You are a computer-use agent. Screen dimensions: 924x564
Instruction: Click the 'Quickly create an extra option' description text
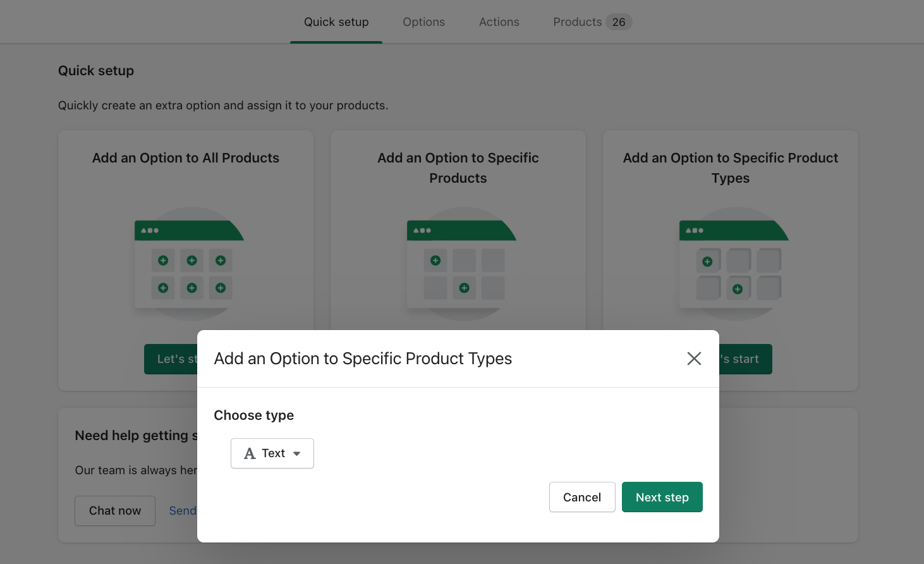tap(223, 106)
